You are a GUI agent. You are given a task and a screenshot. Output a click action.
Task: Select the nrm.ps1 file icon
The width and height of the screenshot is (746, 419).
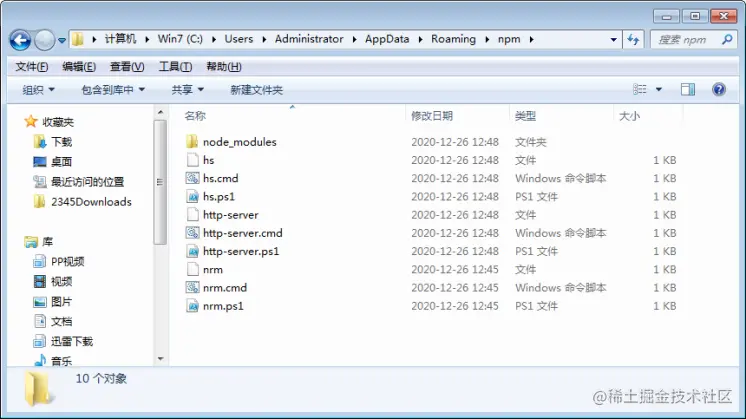coord(192,305)
